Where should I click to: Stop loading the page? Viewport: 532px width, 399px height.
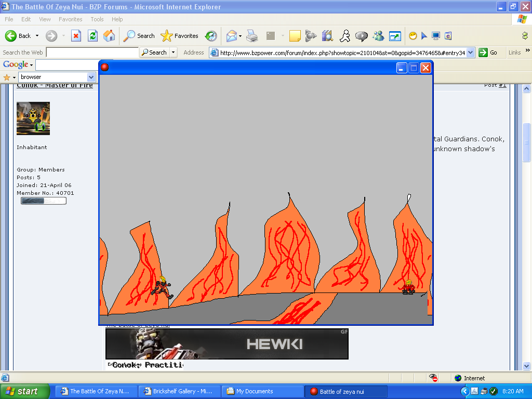(77, 36)
